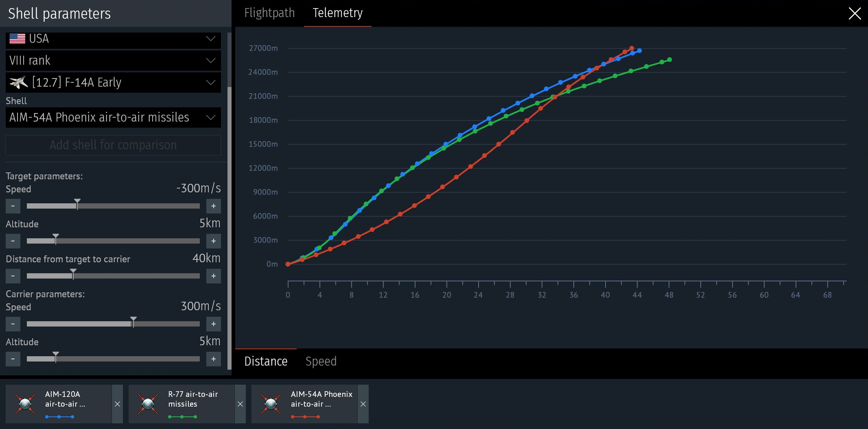The height and width of the screenshot is (429, 868).
Task: Open the AIM-54A Phoenix shell dropdown
Action: click(x=113, y=118)
